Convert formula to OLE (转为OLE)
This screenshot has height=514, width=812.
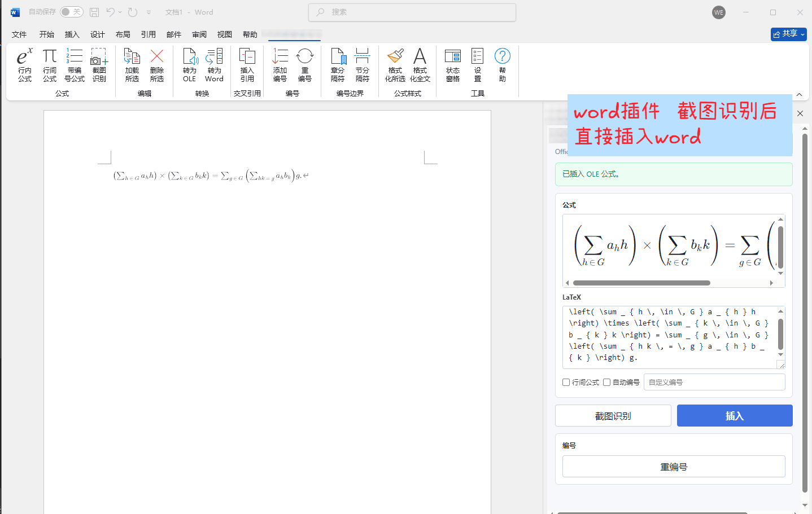(190, 65)
